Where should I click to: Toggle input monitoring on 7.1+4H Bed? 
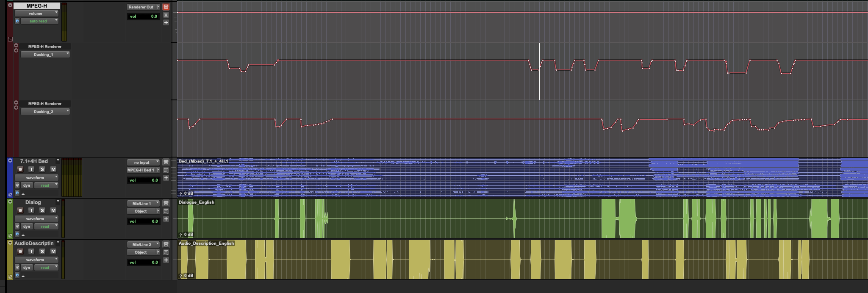[x=31, y=169]
